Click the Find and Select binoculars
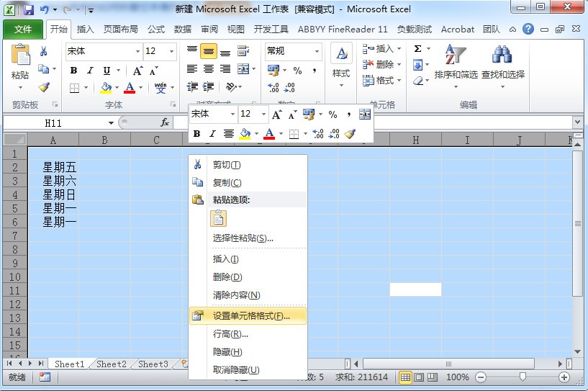 click(502, 55)
